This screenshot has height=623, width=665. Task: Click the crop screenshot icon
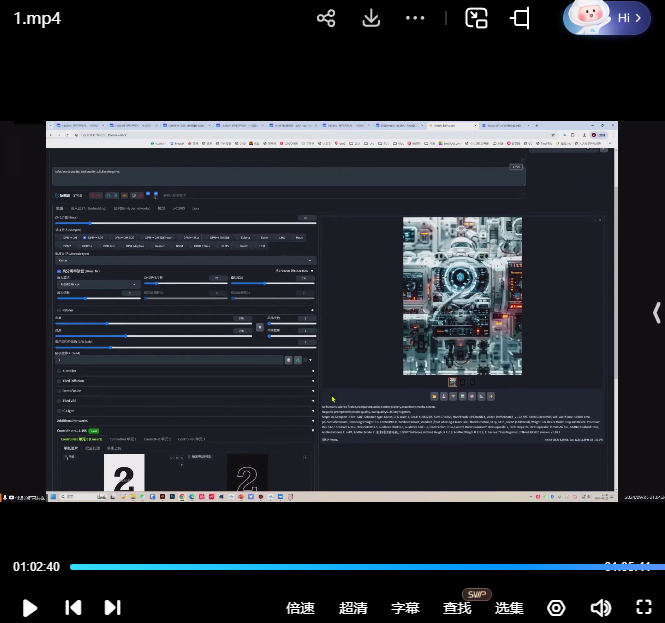[x=520, y=18]
